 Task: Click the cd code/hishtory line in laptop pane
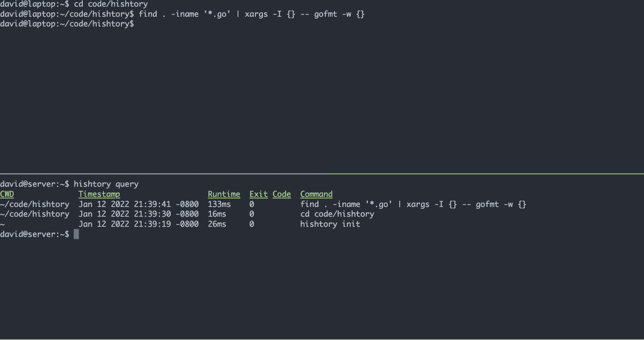point(74,4)
